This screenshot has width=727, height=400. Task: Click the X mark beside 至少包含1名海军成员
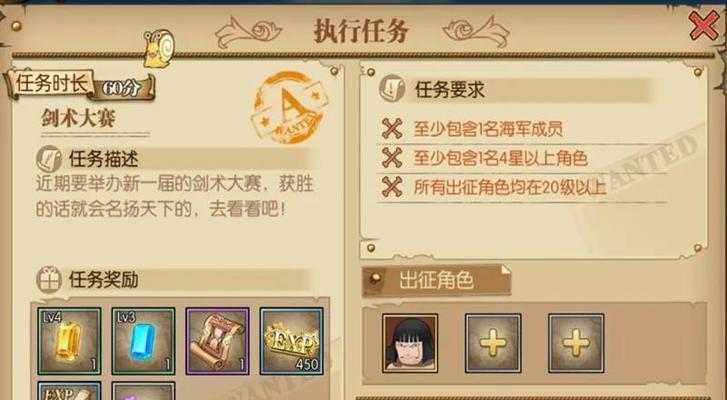[392, 128]
